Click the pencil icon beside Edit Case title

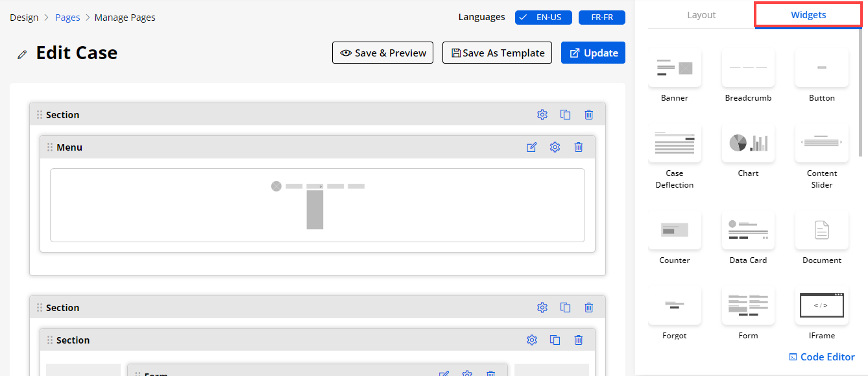tap(23, 55)
